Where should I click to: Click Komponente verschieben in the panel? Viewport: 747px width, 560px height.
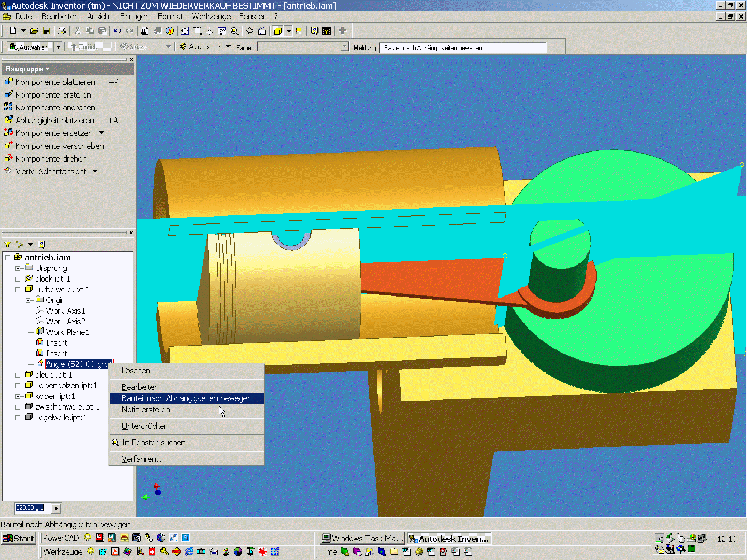(54, 146)
